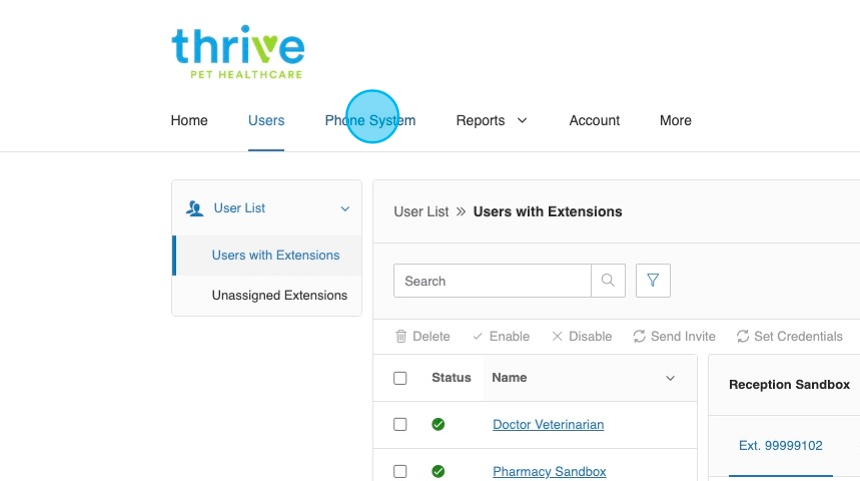
Task: Click the search magnifier icon
Action: [x=608, y=281]
